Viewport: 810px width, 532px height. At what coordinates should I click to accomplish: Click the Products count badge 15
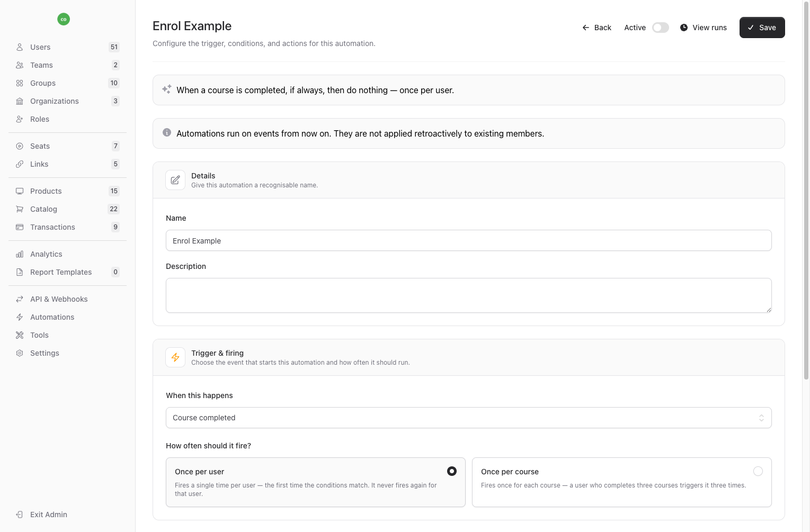pos(114,191)
